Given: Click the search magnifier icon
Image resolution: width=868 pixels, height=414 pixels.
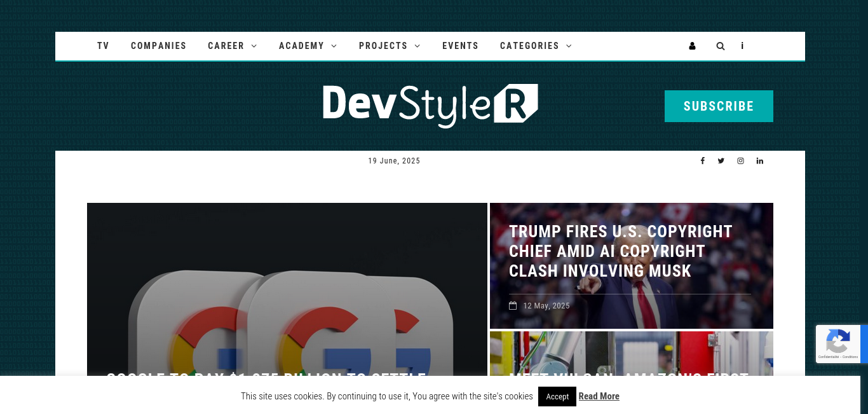Looking at the screenshot, I should point(720,46).
